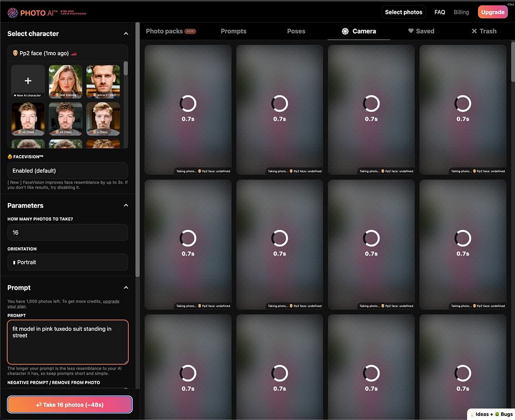
Task: Click the NEGATIVE PROMPT / REMOVE FROM PHOTO label
Action: click(x=54, y=382)
